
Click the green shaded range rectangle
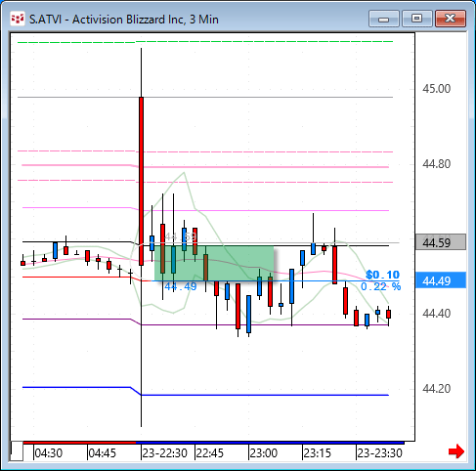(x=214, y=263)
